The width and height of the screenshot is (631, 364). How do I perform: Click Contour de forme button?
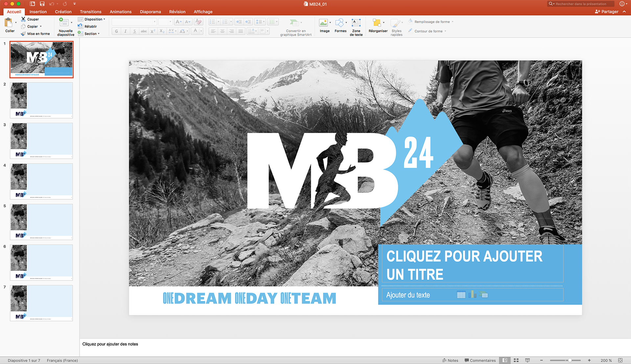[x=427, y=31]
